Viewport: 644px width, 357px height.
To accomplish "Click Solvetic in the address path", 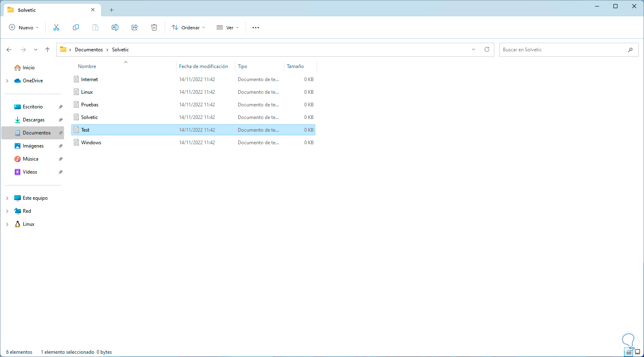I will [x=120, y=50].
